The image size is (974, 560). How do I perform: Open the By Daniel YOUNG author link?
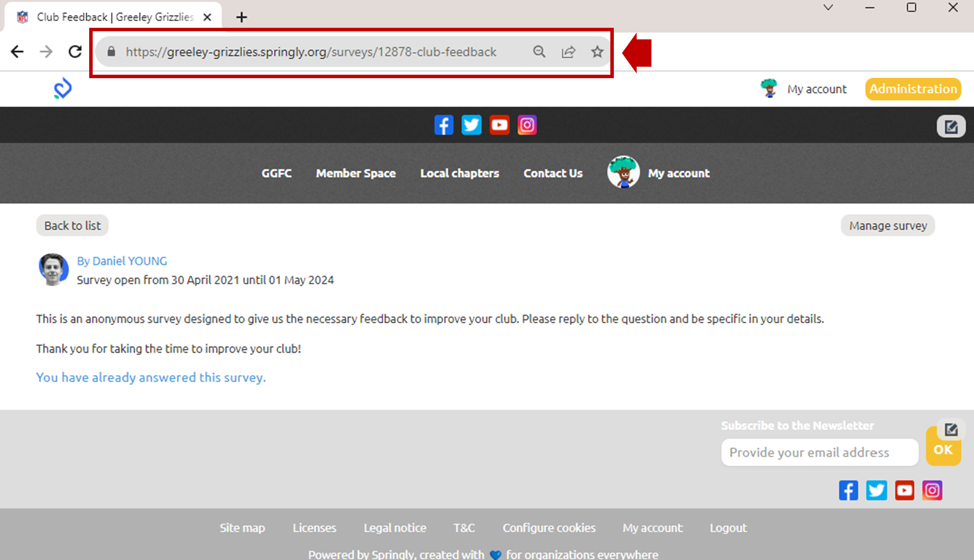[x=122, y=261]
